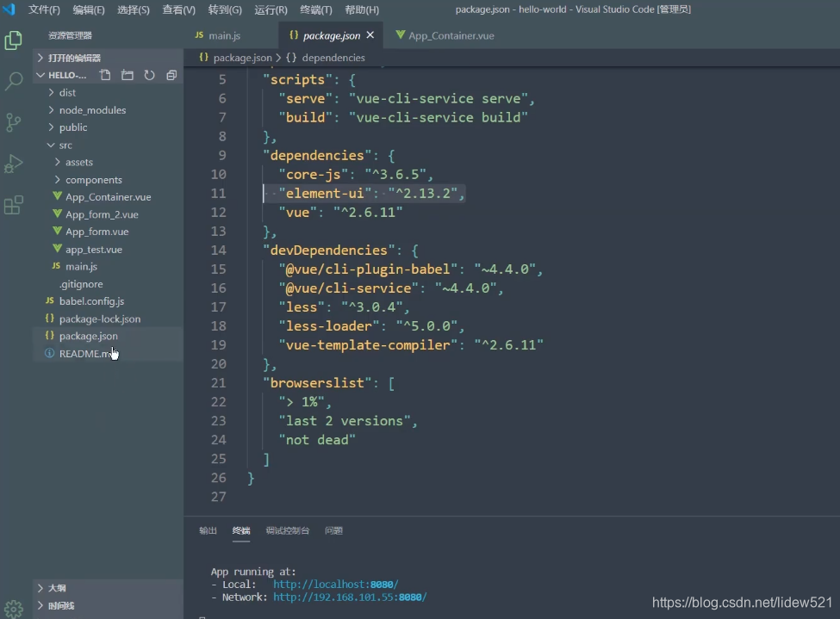Click the JS icon beside babel.config.js
The width and height of the screenshot is (840, 619).
[x=50, y=301]
